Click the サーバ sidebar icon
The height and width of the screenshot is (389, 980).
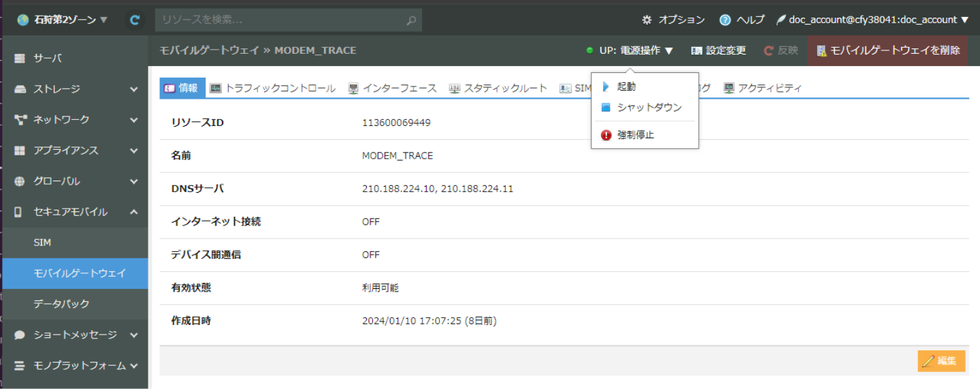click(x=20, y=59)
